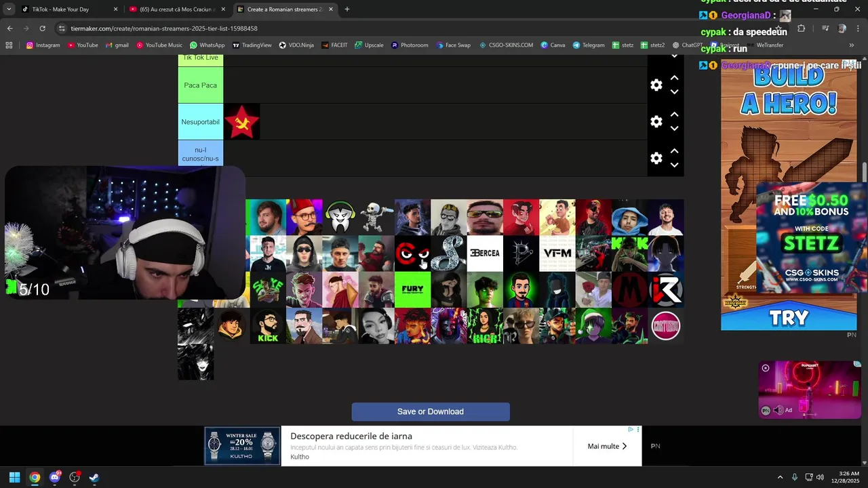Image resolution: width=868 pixels, height=488 pixels.
Task: Select the red star hammer-sickle tile
Action: [x=241, y=122]
